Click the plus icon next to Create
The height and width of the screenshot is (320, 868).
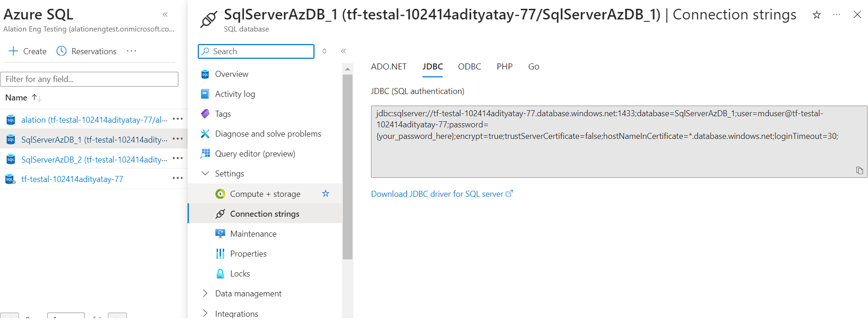13,51
